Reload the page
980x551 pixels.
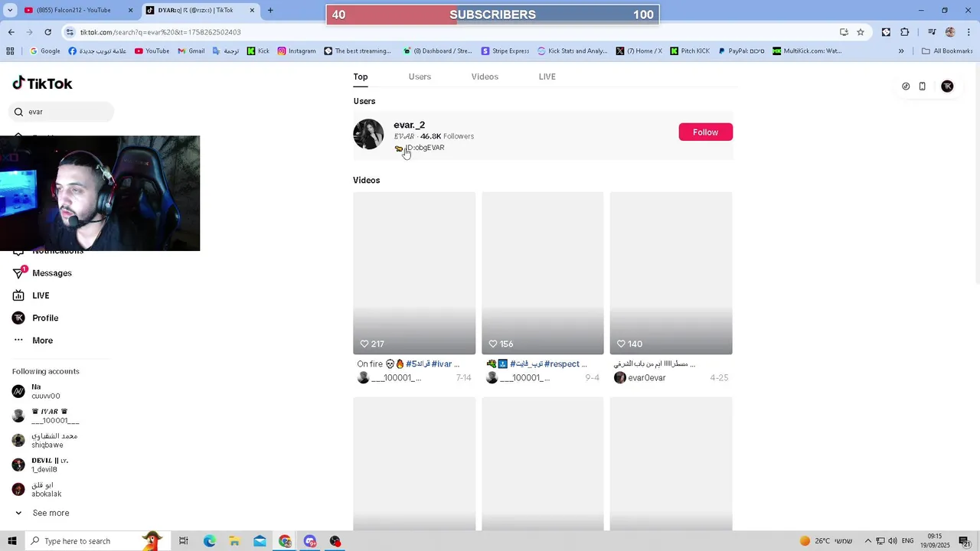click(47, 32)
